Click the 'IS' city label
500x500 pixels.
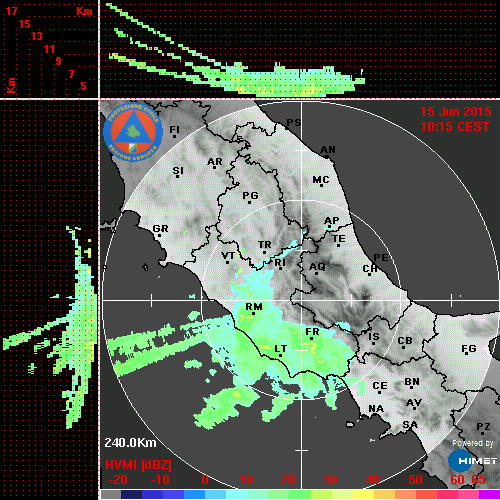point(374,337)
